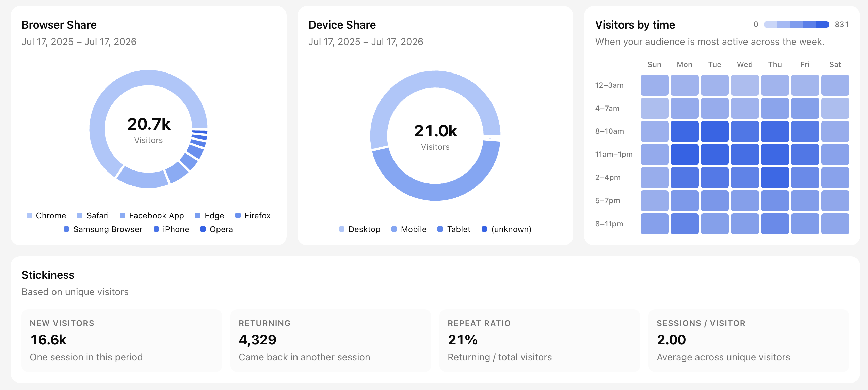Open the Repeat Ratio '21%' stat card

click(540, 341)
